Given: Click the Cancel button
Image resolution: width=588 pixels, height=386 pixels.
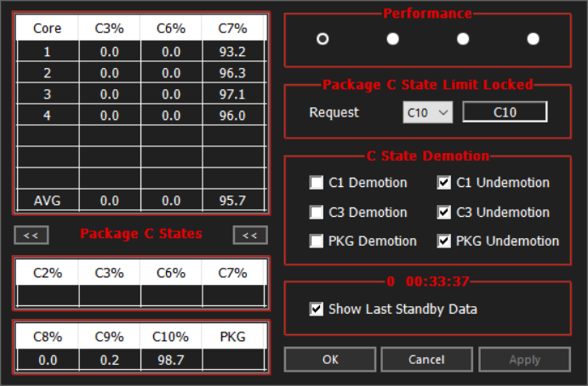Looking at the screenshot, I should click(x=426, y=360).
